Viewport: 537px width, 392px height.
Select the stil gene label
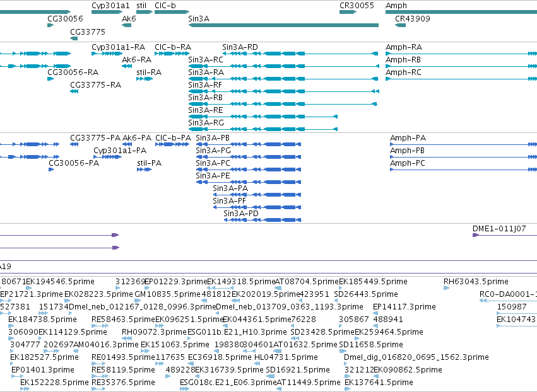tap(141, 6)
